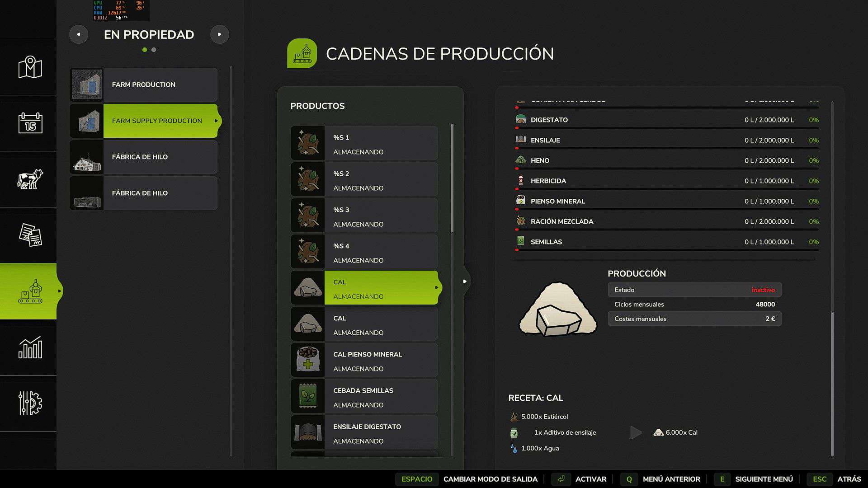
Task: Select first Fábrica de Hilo entry
Action: [x=144, y=157]
